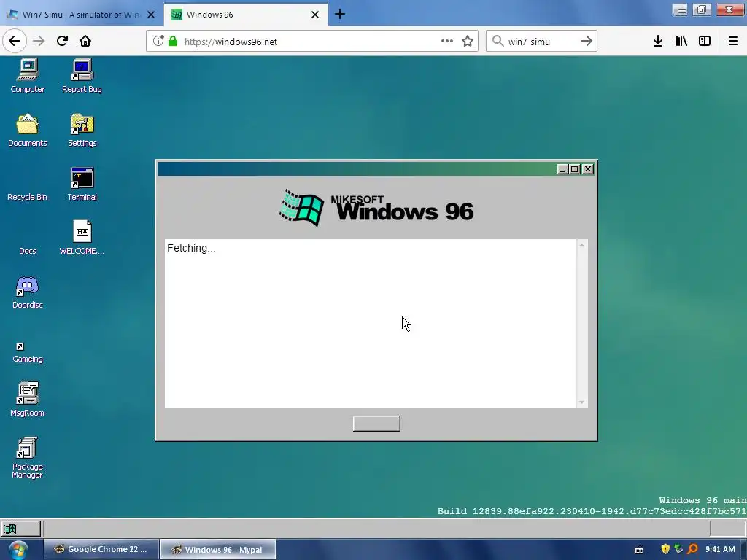This screenshot has width=747, height=560.
Task: Click the Windows 96 taskbar tray area
Action: pos(727,529)
